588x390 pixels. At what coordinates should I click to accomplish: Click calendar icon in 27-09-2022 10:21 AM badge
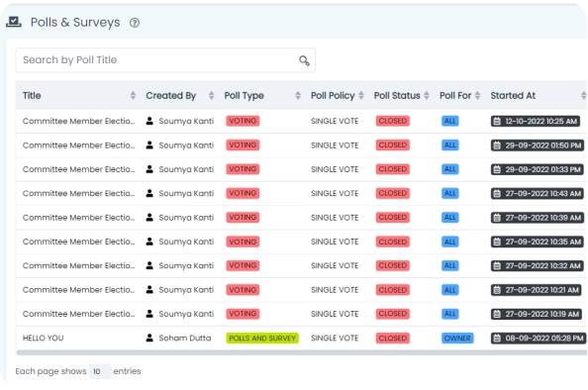[497, 290]
